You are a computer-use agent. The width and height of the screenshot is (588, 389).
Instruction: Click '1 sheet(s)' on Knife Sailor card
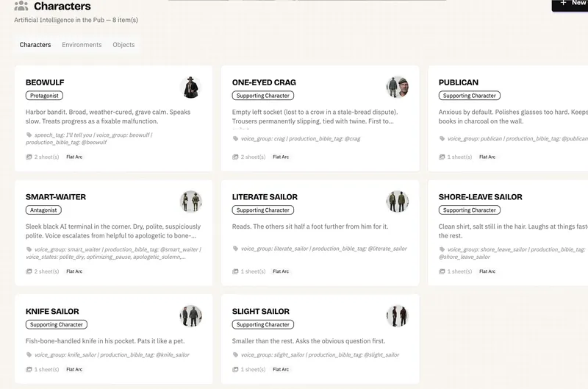47,369
